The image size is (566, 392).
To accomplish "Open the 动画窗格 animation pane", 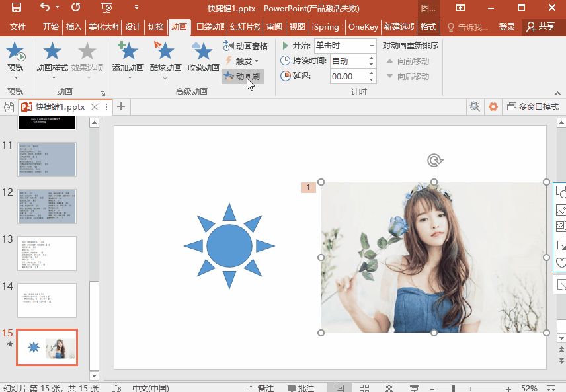I will (x=245, y=46).
